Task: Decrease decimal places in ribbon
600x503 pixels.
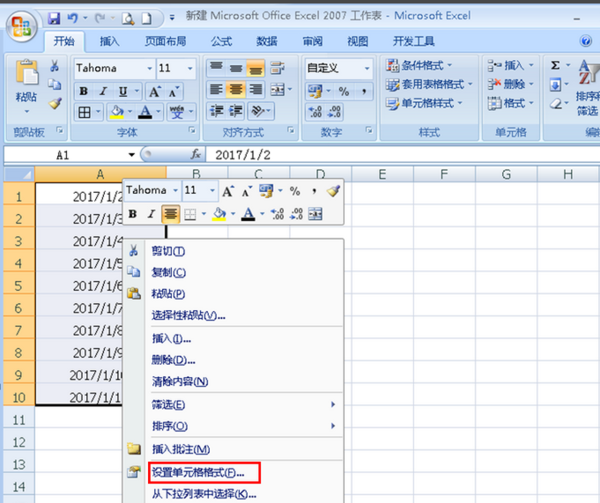Action: [334, 112]
